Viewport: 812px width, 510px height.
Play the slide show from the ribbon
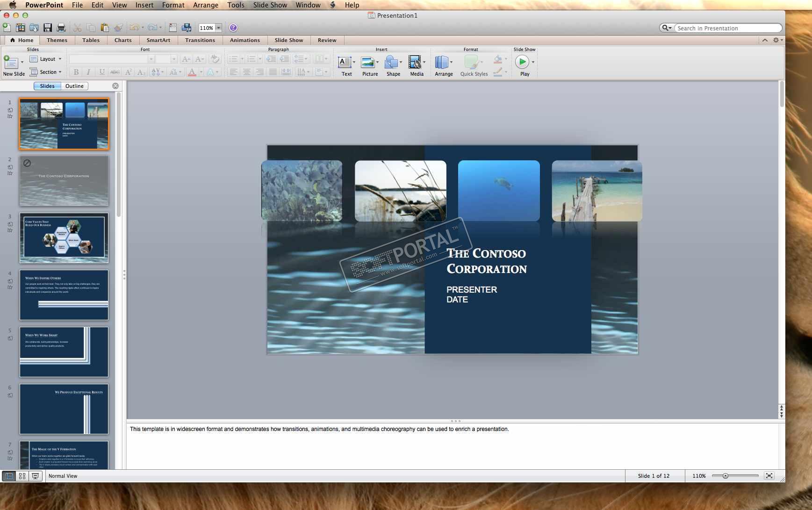click(522, 62)
